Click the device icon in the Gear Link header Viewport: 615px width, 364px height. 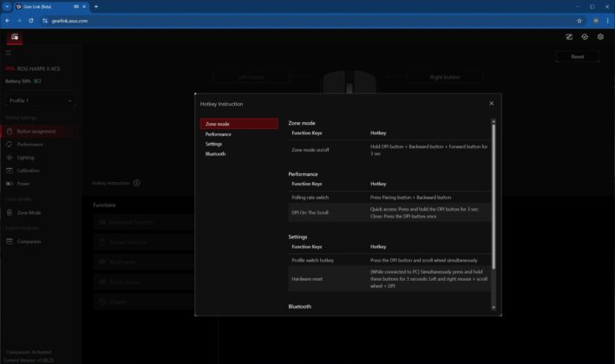(x=15, y=37)
